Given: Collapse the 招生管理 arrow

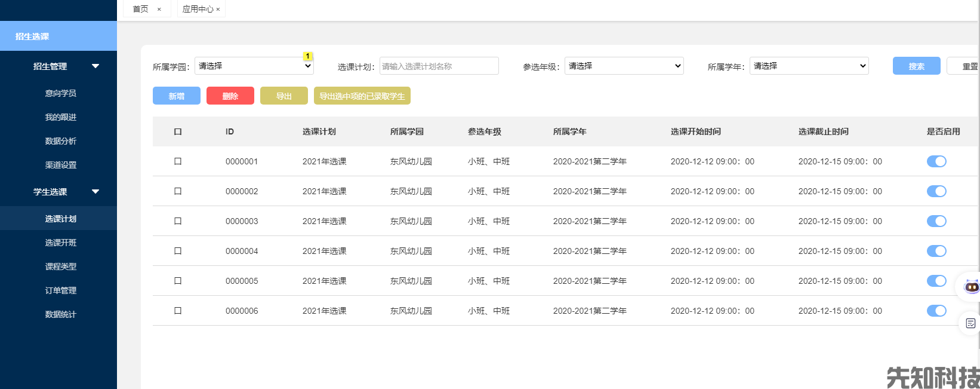Looking at the screenshot, I should tap(95, 66).
